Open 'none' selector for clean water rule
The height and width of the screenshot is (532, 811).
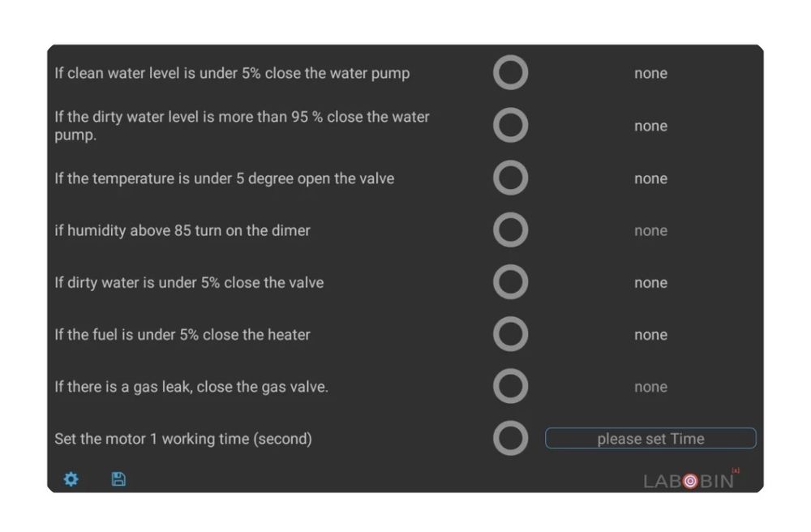tap(650, 73)
